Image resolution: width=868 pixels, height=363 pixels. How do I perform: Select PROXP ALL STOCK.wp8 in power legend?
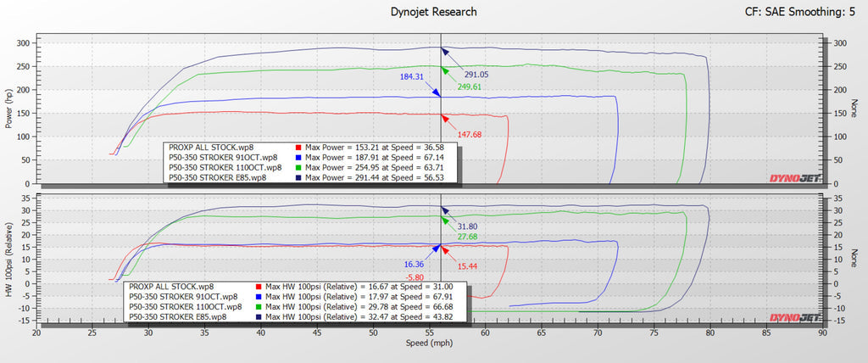click(207, 148)
